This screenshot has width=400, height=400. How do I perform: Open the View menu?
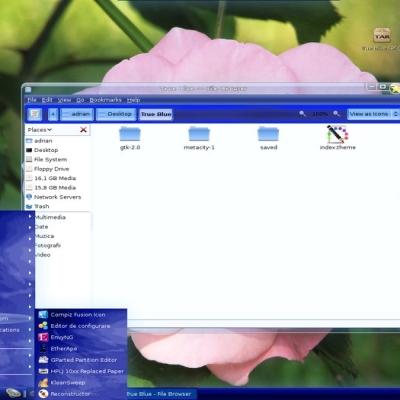64,100
